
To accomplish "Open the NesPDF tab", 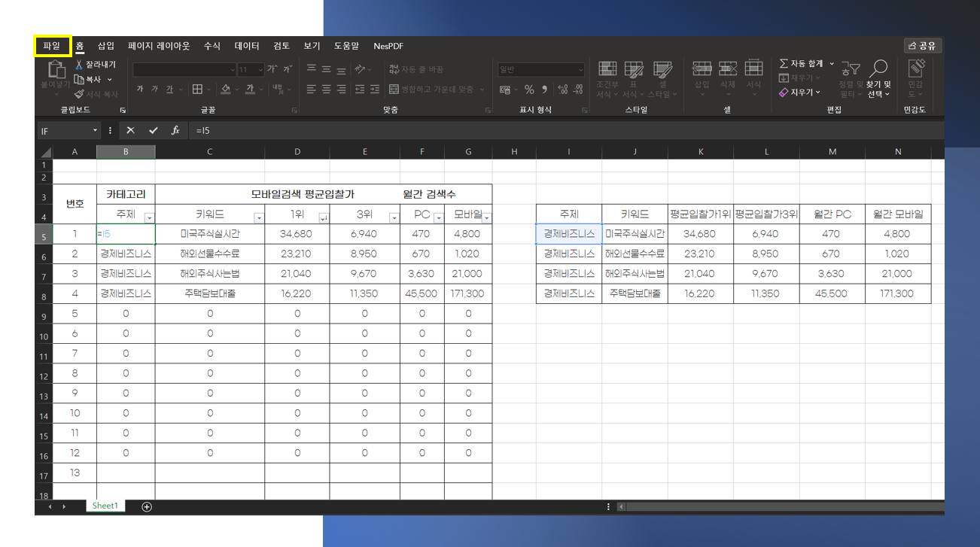I will click(x=388, y=46).
